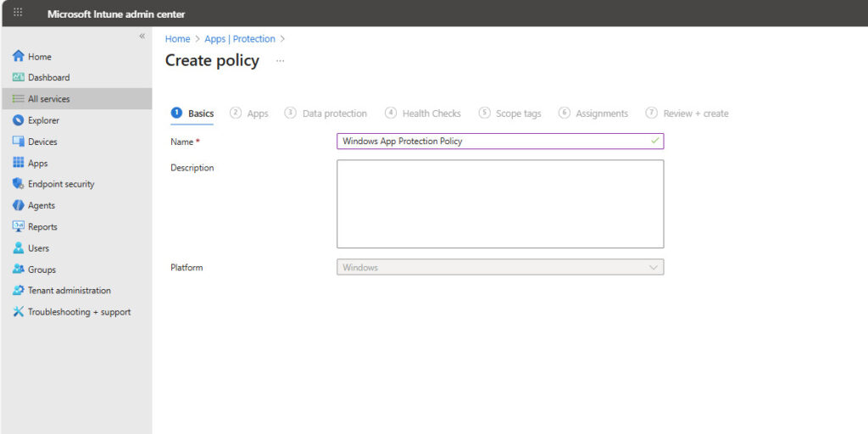Open the Reports icon in sidebar
This screenshot has height=434, width=868.
pos(19,227)
